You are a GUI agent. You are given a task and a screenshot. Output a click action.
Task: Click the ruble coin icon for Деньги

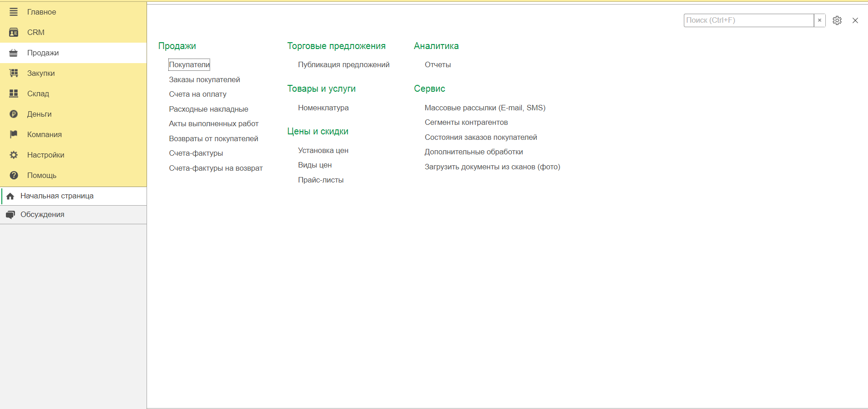click(x=14, y=114)
